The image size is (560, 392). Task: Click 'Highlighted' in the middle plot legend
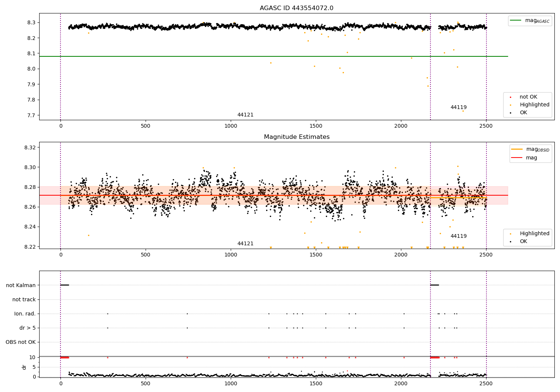(534, 234)
